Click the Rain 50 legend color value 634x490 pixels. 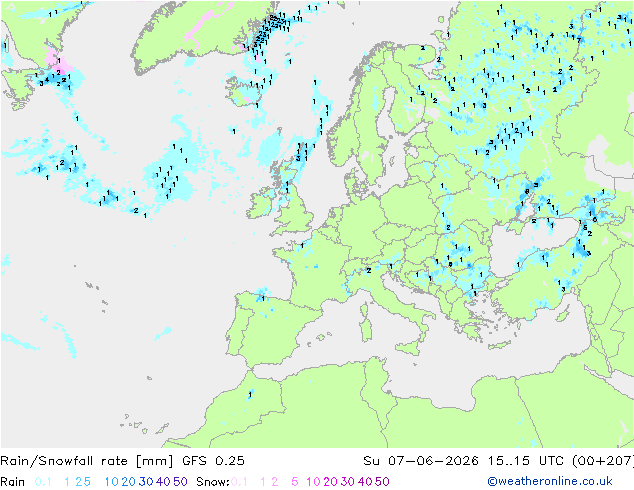point(180,482)
